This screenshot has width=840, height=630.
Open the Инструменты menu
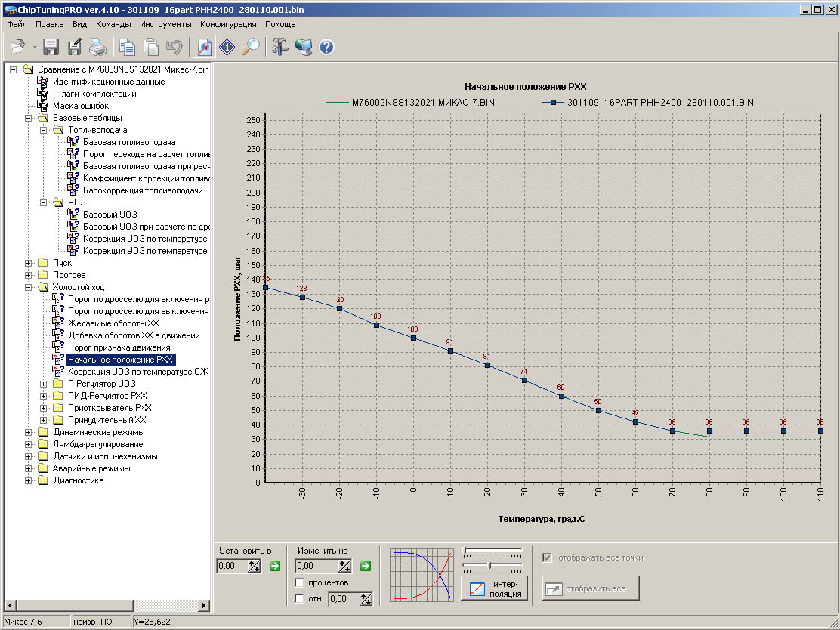(165, 24)
